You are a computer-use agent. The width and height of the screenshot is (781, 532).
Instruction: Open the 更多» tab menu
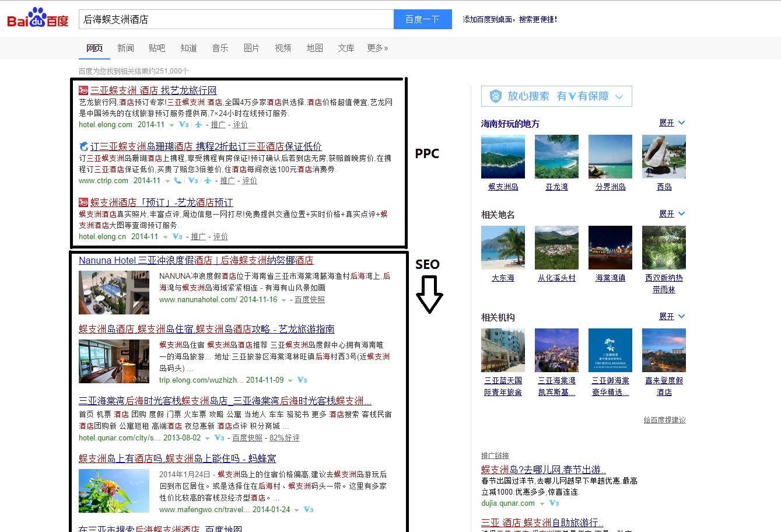pos(377,48)
